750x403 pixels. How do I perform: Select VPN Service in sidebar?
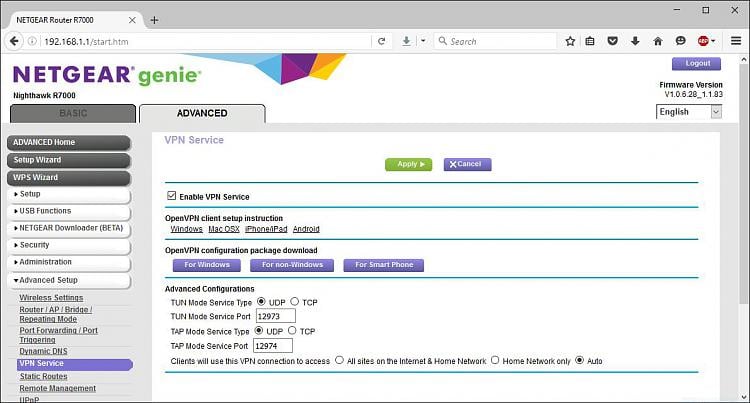pos(75,364)
